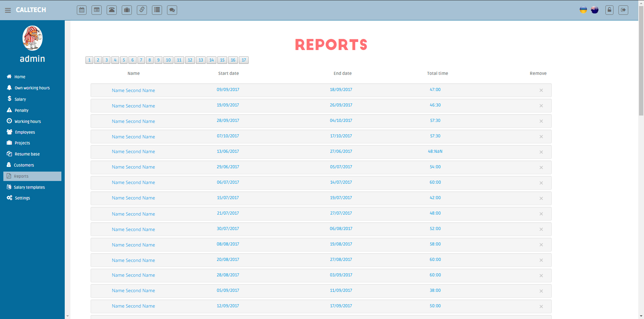Viewport: 644px width, 319px height.
Task: Open Salary templates in the sidebar
Action: click(x=29, y=187)
